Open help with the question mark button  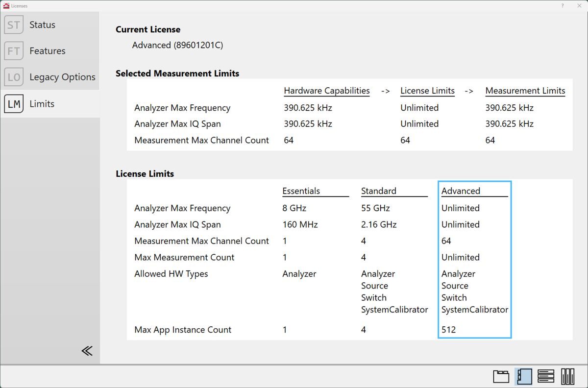click(x=562, y=5)
